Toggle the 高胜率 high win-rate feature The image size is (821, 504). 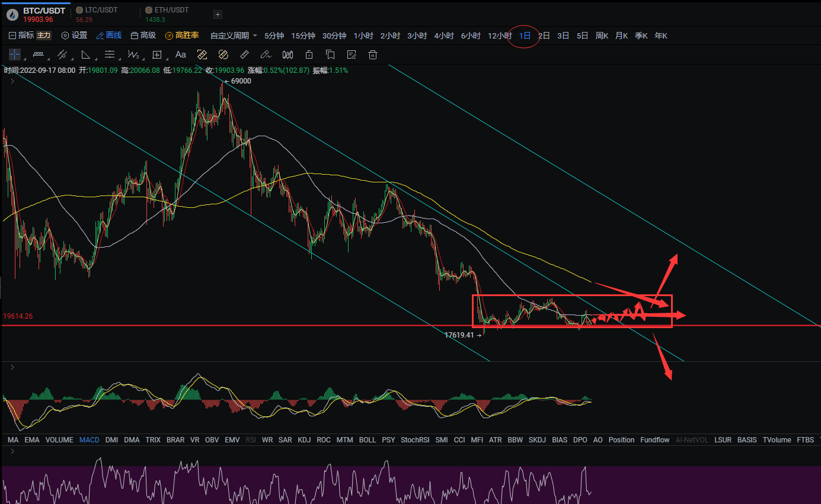[x=182, y=36]
